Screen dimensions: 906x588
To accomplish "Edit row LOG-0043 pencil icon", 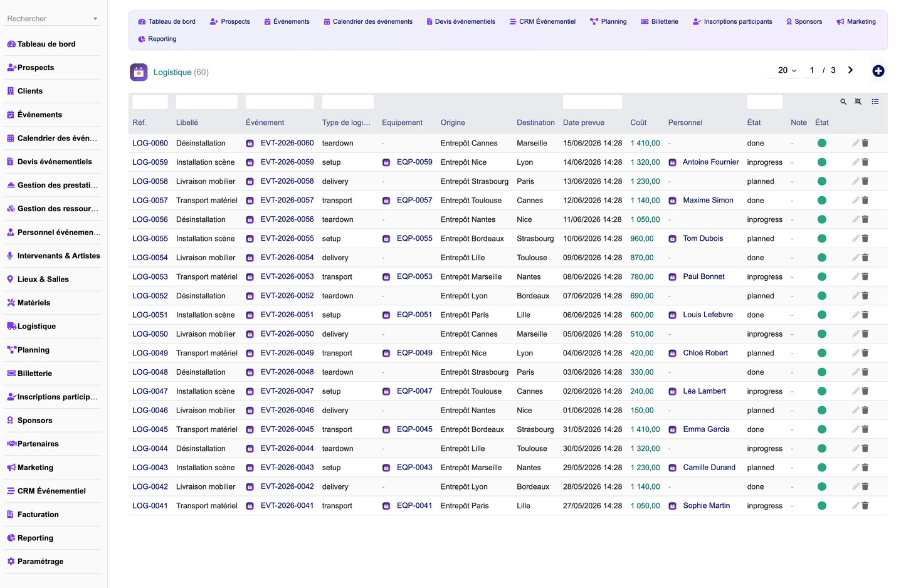I will coord(855,468).
